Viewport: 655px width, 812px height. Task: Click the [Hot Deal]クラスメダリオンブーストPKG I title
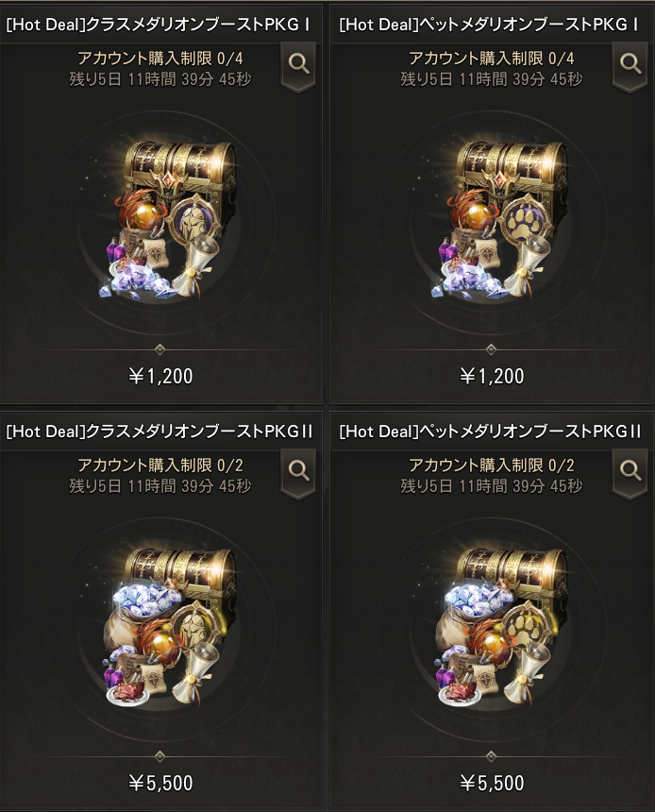click(159, 25)
